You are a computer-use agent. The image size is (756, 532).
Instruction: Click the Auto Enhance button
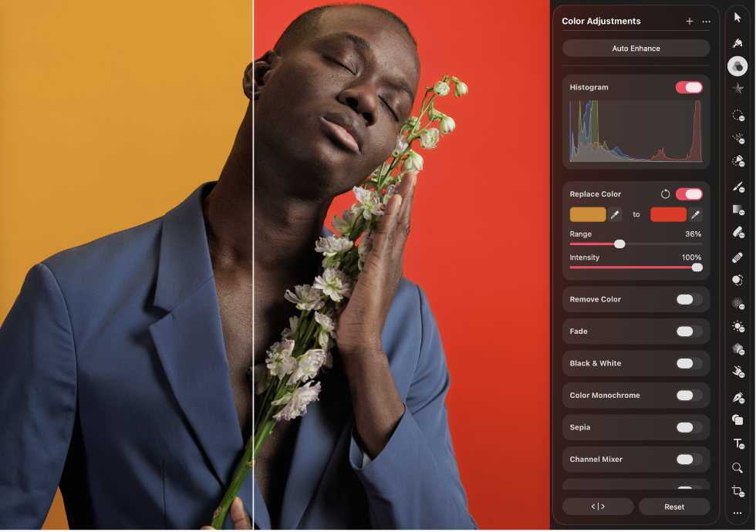[x=635, y=48]
